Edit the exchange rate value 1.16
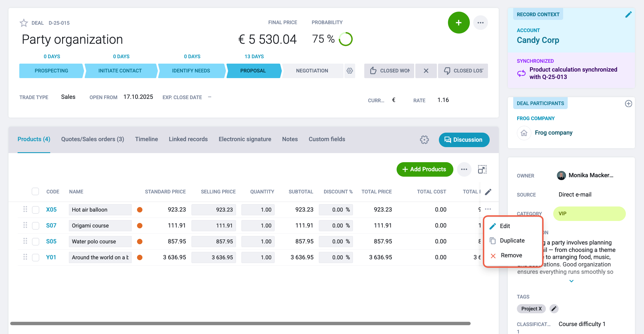The height and width of the screenshot is (334, 644). click(443, 100)
